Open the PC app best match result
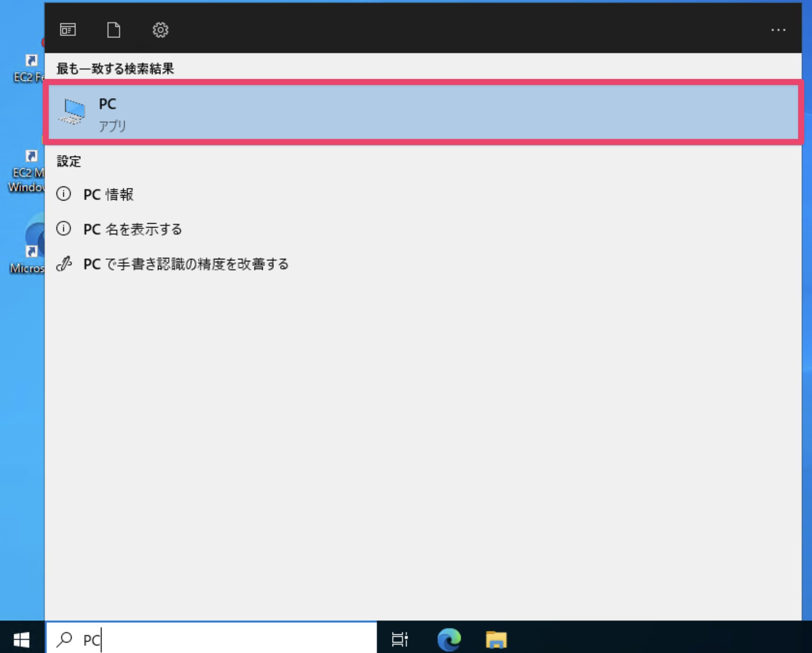This screenshot has height=653, width=812. tap(423, 112)
